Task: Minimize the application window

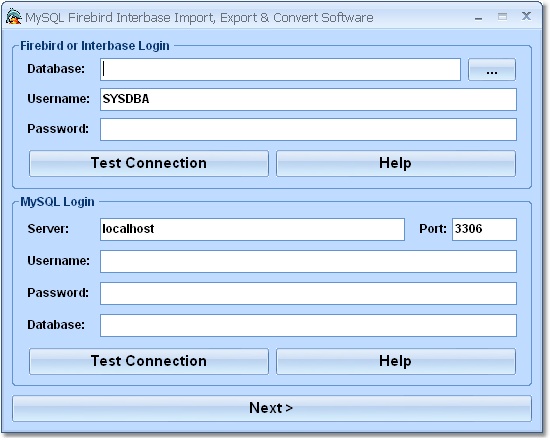Action: coord(478,18)
